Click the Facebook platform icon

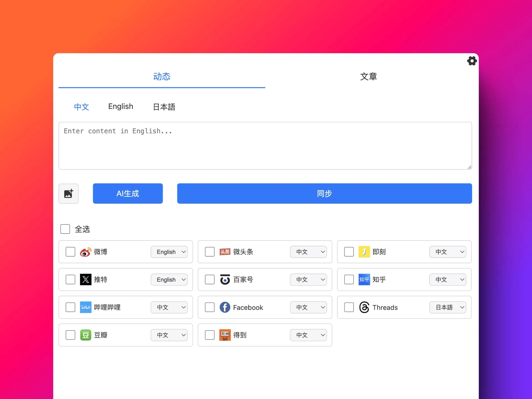(224, 307)
